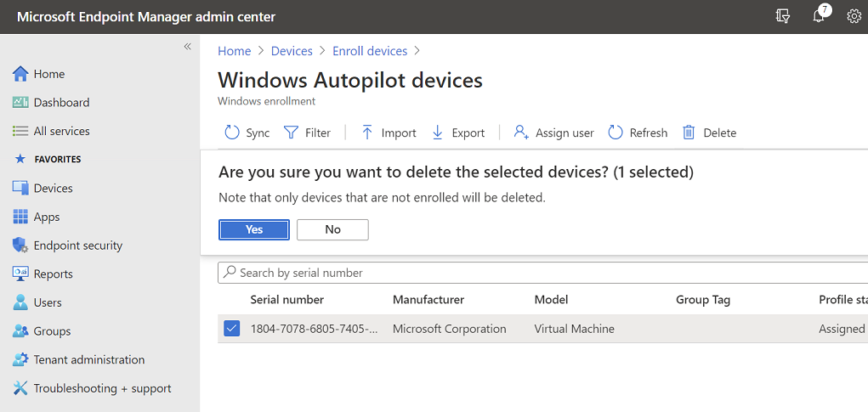Uncheck the selected device row checkbox
868x412 pixels.
point(232,328)
